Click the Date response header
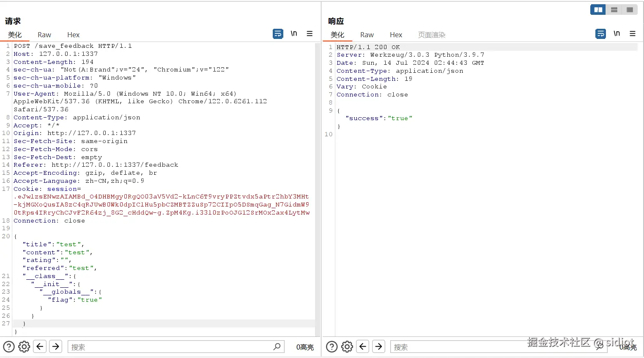 point(411,63)
